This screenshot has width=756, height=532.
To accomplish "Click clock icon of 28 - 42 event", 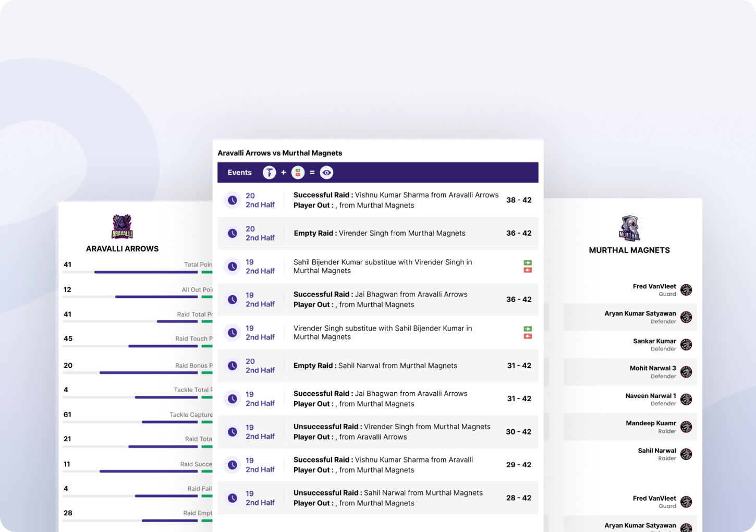I will tap(233, 498).
